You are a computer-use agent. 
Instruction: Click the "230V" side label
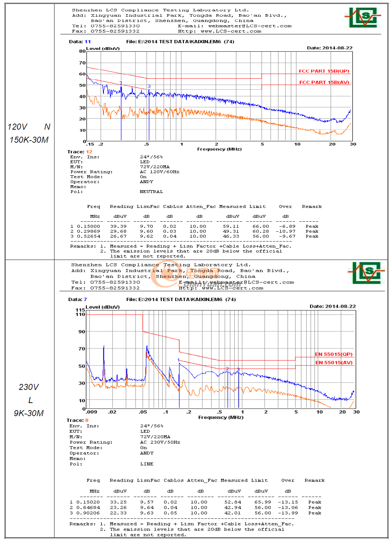29,387
